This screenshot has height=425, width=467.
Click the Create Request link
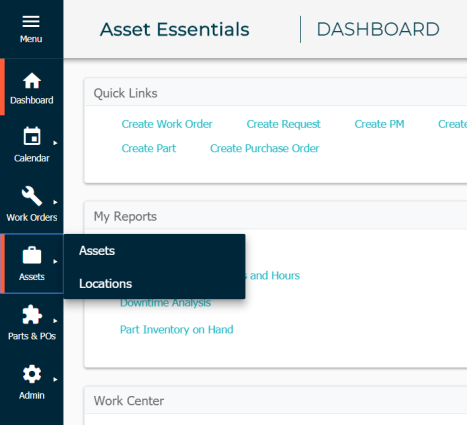(283, 124)
